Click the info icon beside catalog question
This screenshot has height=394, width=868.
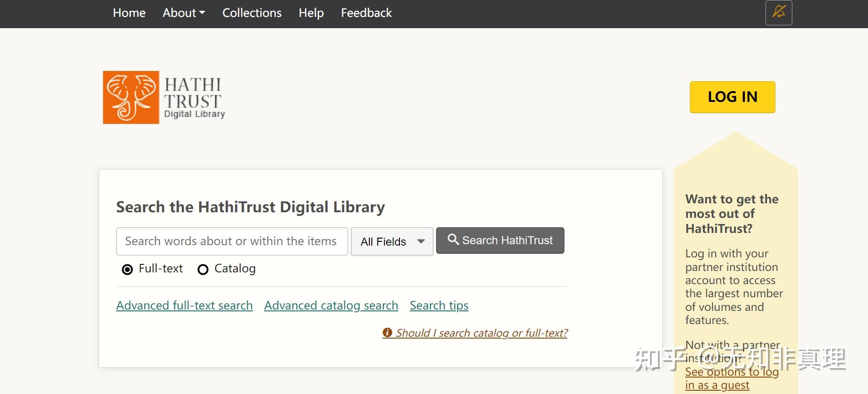tap(388, 332)
